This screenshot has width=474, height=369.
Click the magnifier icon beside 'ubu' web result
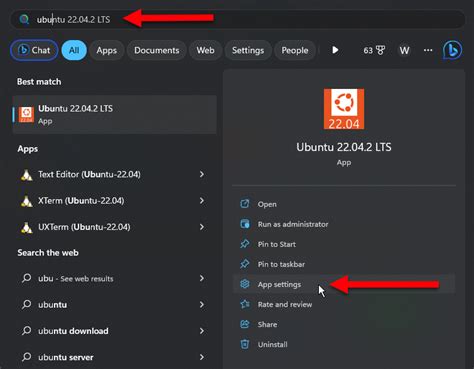click(26, 278)
